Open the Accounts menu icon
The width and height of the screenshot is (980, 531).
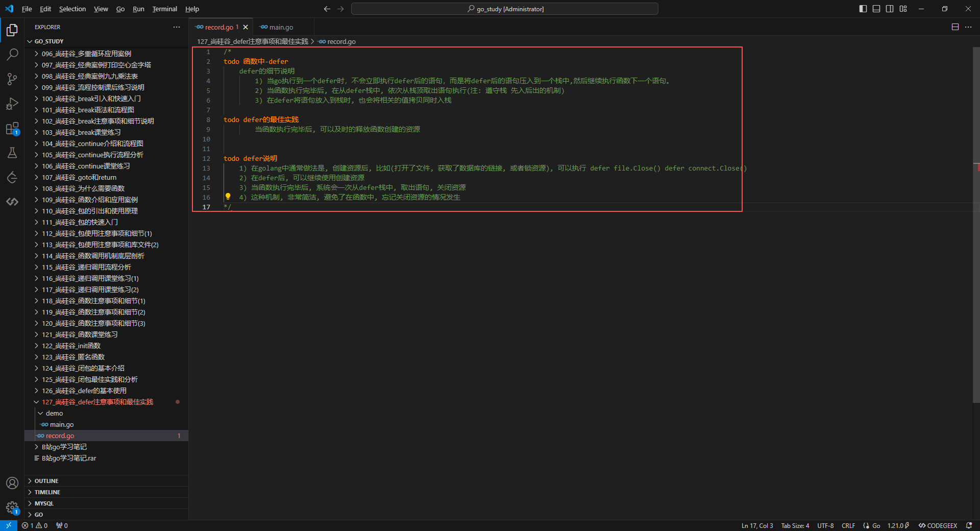point(12,483)
